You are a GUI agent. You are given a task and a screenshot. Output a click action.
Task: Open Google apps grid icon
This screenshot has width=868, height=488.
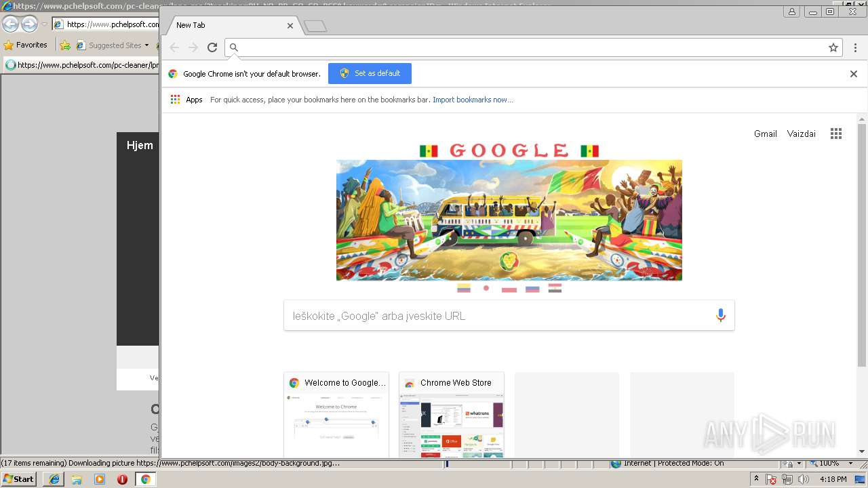(x=836, y=134)
